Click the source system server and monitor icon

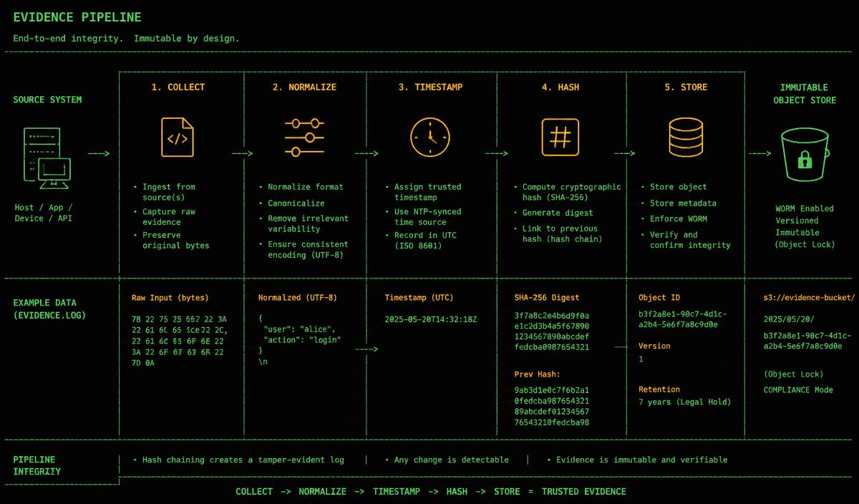click(47, 159)
